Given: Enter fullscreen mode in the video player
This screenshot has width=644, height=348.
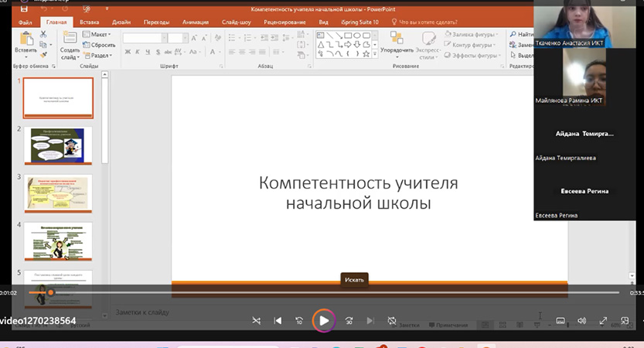Looking at the screenshot, I should 603,321.
